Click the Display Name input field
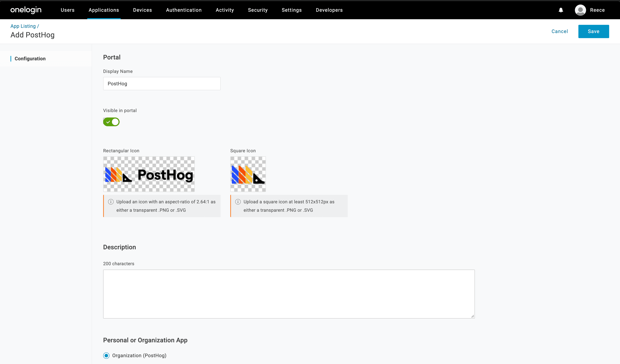This screenshot has width=620, height=364. (162, 84)
